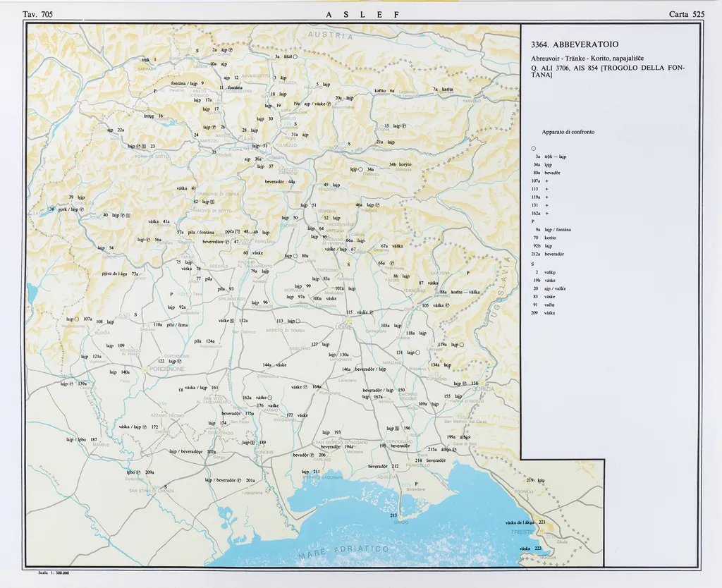Click the boxed S symbol at point 42
Screen dimensions: 722x588
(213, 202)
